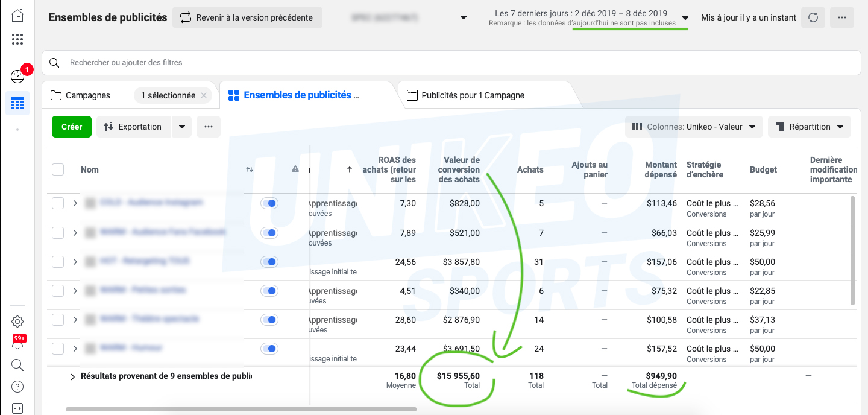Expand the row spending $113,46

coord(75,203)
